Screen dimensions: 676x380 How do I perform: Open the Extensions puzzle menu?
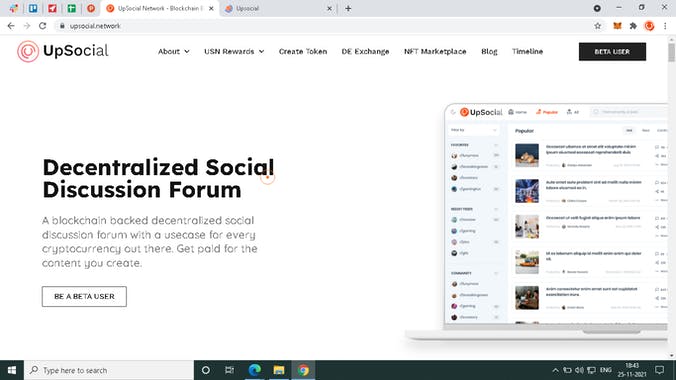coord(633,26)
